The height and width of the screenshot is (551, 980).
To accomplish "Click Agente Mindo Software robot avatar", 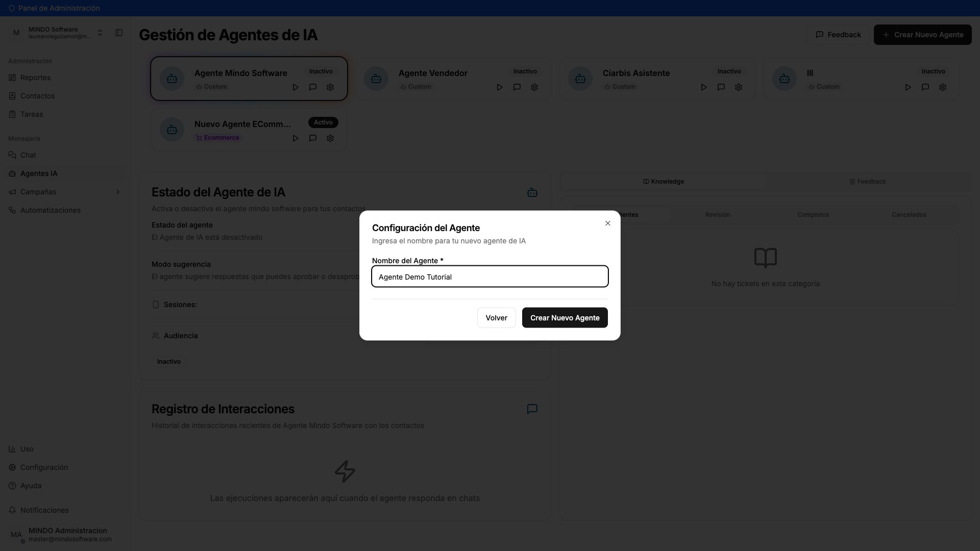I will pyautogui.click(x=172, y=79).
